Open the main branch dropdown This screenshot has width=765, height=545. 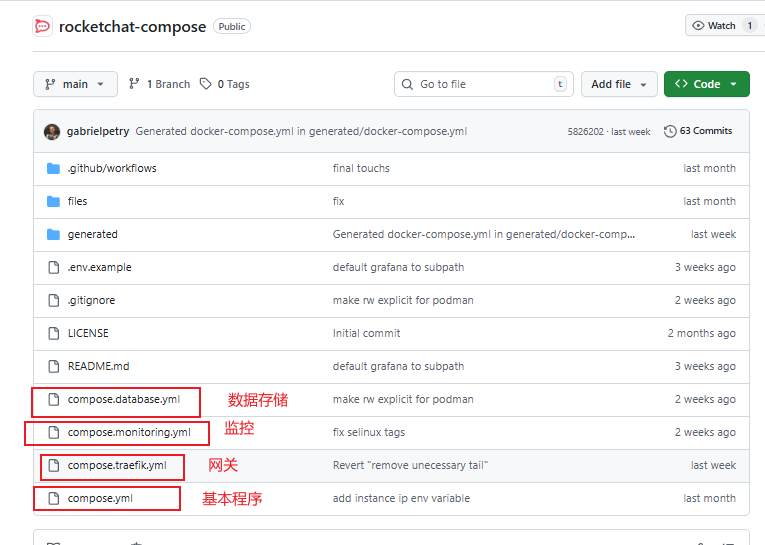tap(75, 84)
